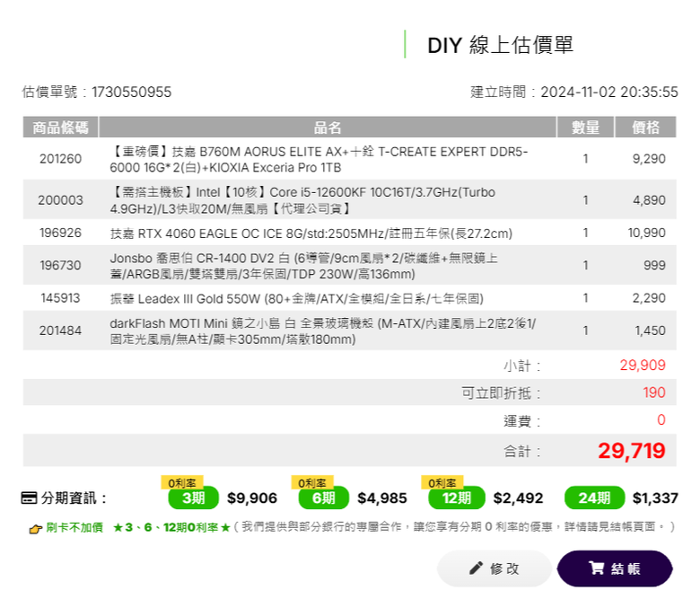Click the ★3、6、12期0利率★ text

point(171,527)
